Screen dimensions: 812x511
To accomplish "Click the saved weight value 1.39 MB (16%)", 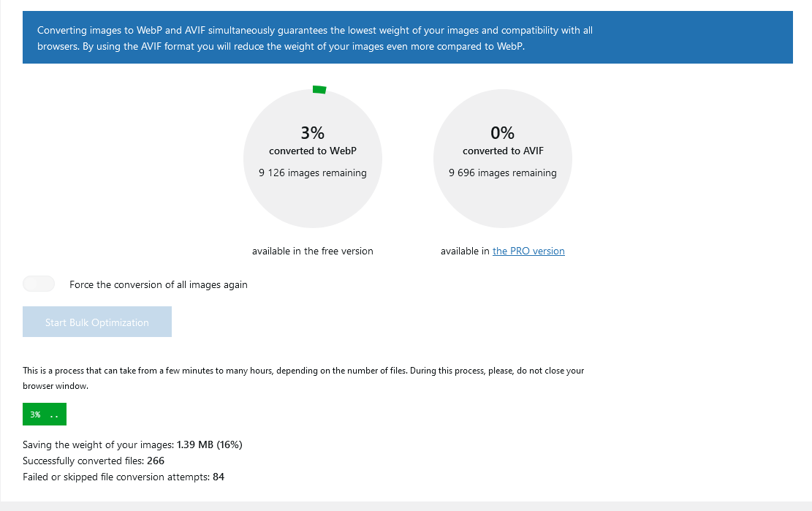I will pyautogui.click(x=209, y=444).
